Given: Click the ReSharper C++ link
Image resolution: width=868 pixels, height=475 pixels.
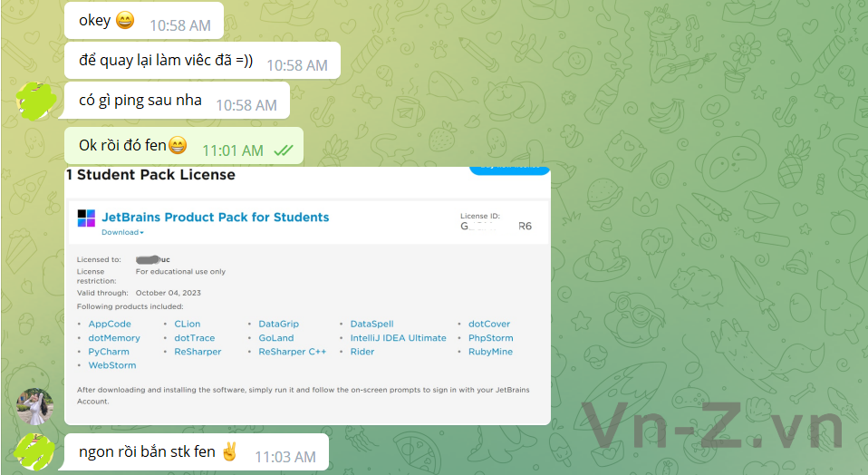Looking at the screenshot, I should [293, 352].
